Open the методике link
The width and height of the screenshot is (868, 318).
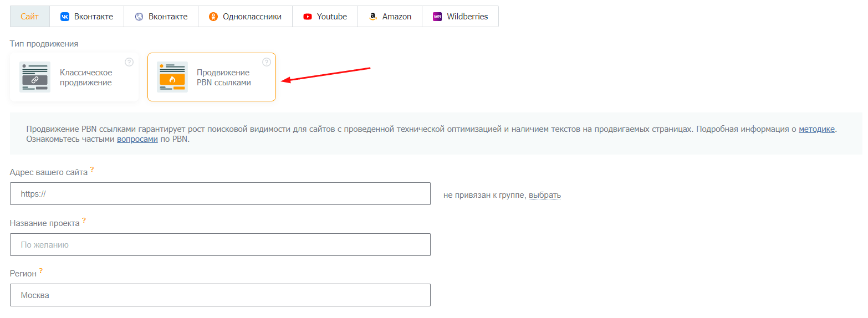click(816, 129)
